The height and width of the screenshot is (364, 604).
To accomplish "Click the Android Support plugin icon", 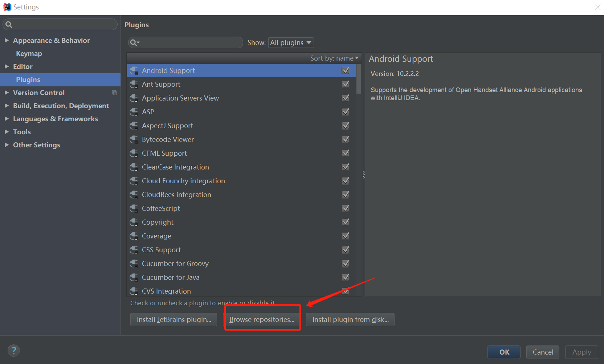I will click(134, 70).
